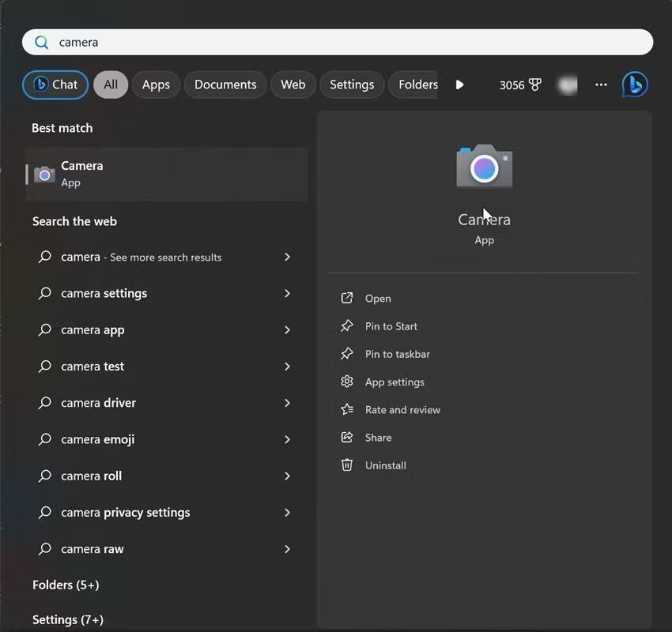Image resolution: width=672 pixels, height=632 pixels.
Task: Select Rate and review star icon
Action: (346, 409)
